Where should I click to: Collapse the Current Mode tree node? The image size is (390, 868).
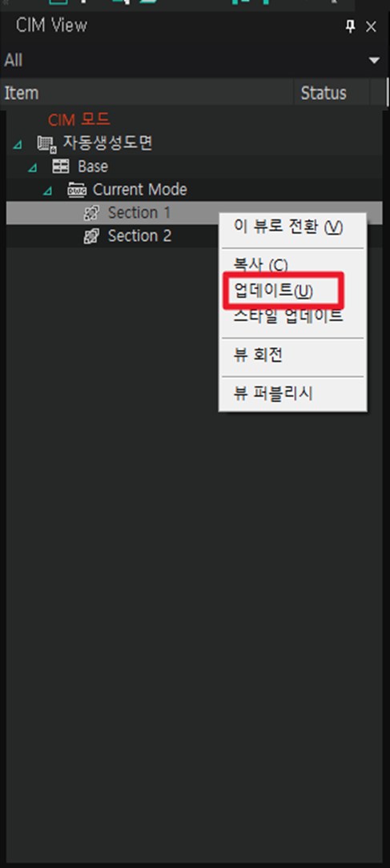pyautogui.click(x=47, y=190)
